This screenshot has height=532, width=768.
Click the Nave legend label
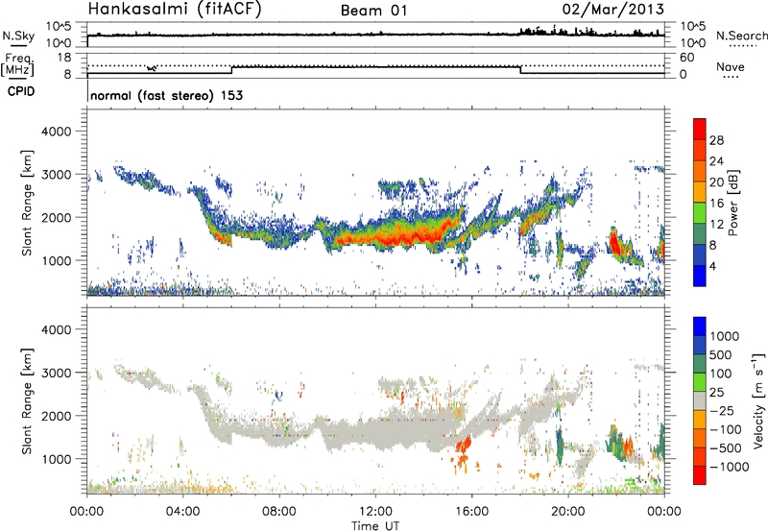pos(731,66)
